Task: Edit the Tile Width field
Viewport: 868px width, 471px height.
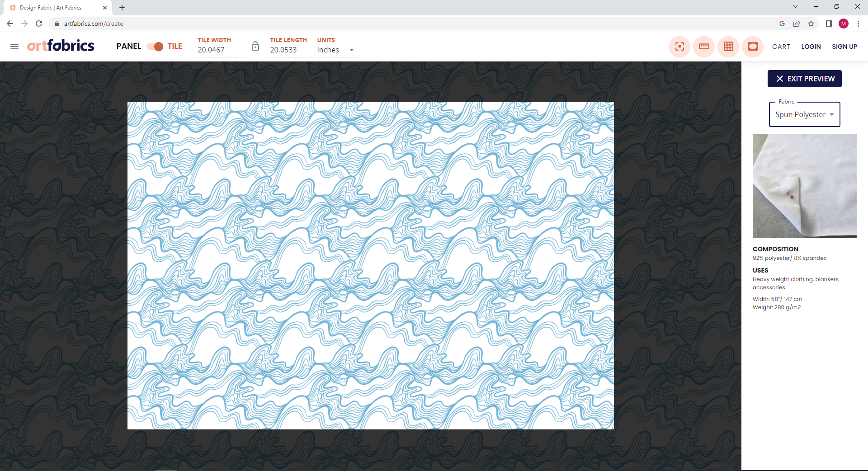Action: [219, 50]
